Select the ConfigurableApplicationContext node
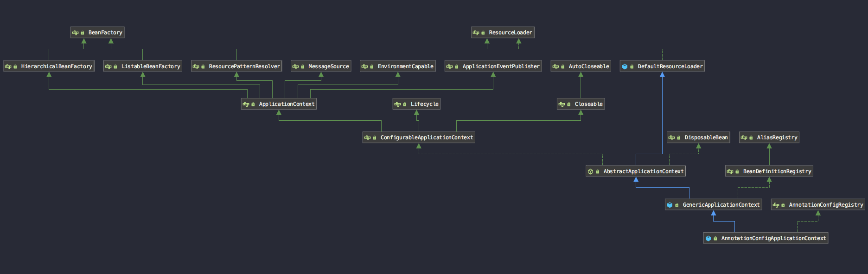 tap(419, 137)
